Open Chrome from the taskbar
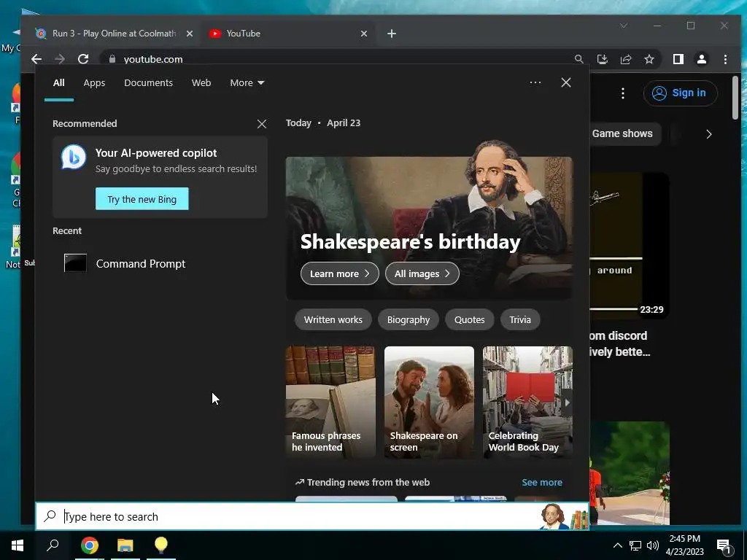Image resolution: width=747 pixels, height=560 pixels. 89,545
